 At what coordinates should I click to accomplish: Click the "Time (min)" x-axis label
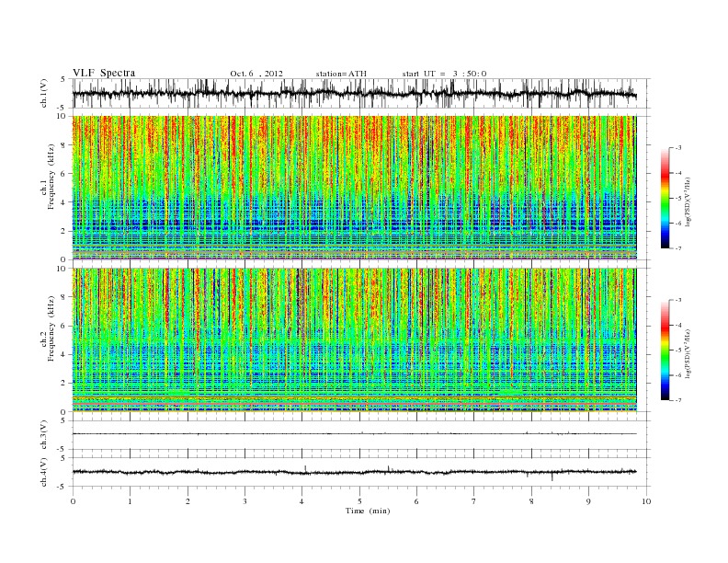(x=368, y=511)
